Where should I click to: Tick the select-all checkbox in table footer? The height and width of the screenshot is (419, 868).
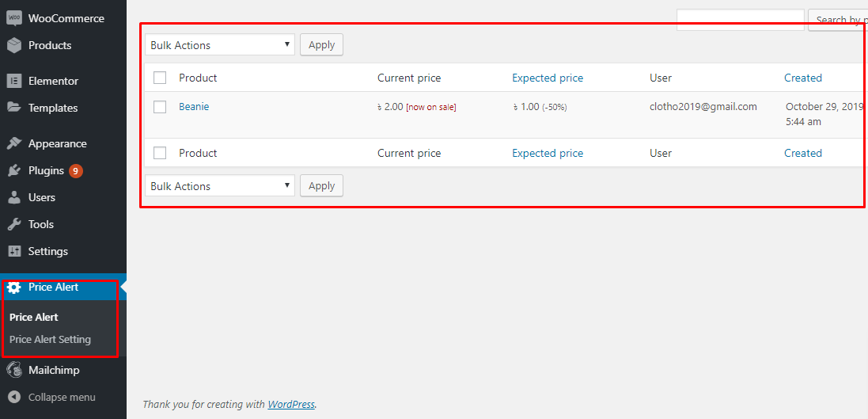point(160,153)
